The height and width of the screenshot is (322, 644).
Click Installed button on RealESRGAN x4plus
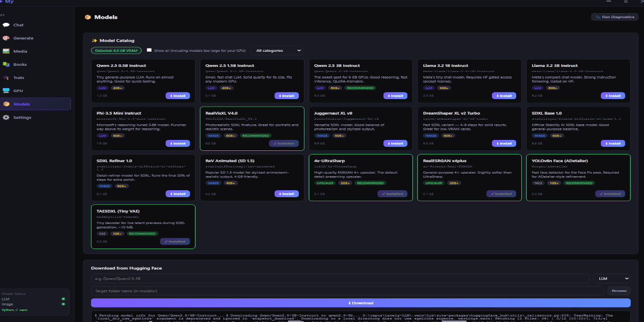pyautogui.click(x=501, y=194)
